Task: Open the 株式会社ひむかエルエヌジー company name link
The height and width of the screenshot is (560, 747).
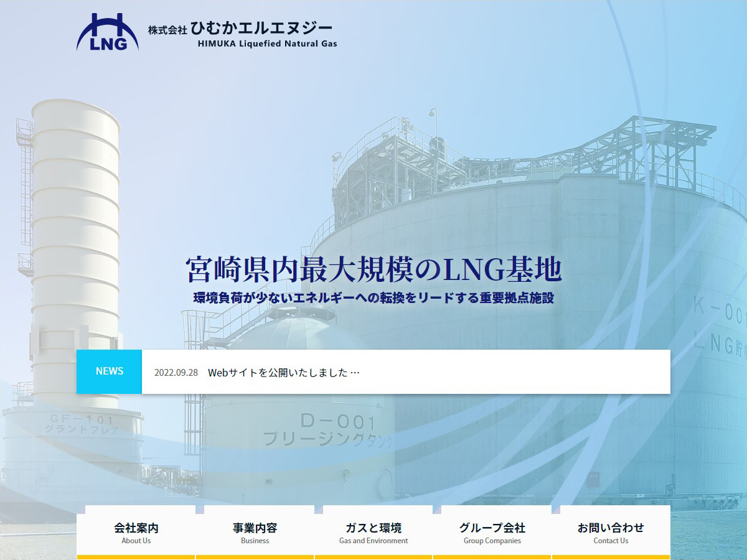Action: click(x=243, y=35)
